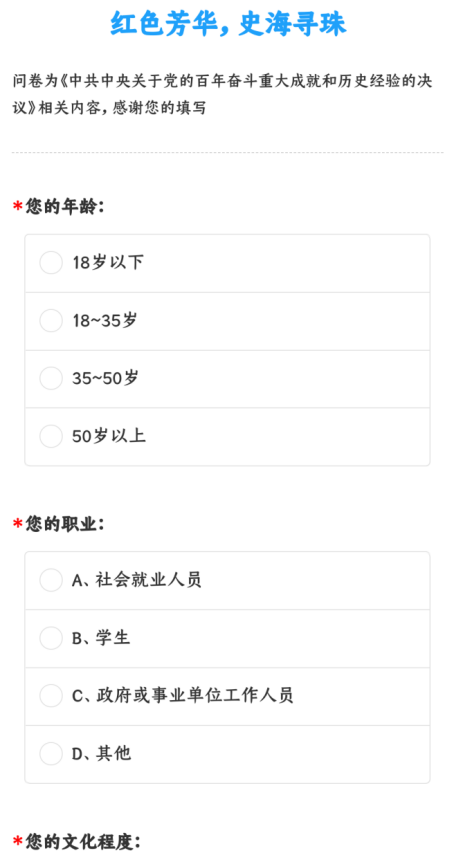This screenshot has height=862, width=454.
Task: Click the 社会就业人员 option label text
Action: pyautogui.click(x=148, y=579)
